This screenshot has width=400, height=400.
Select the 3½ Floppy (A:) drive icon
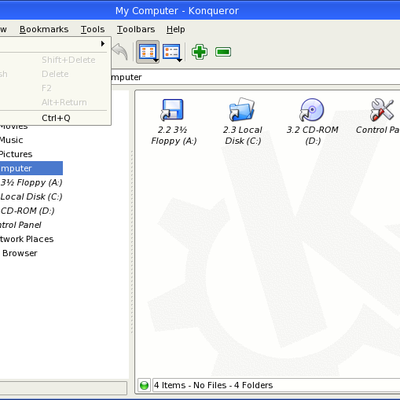click(172, 109)
